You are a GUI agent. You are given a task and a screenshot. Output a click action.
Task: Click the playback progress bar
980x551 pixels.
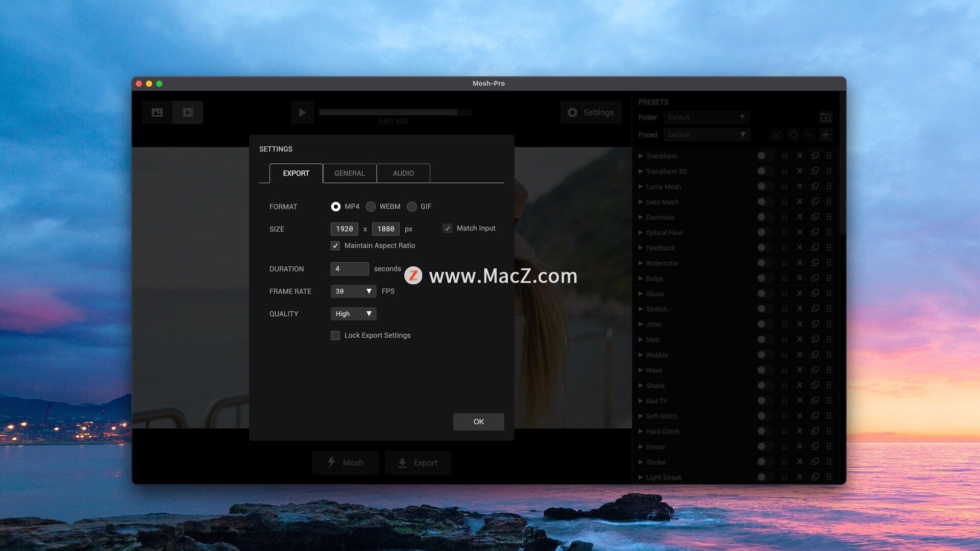pos(396,112)
